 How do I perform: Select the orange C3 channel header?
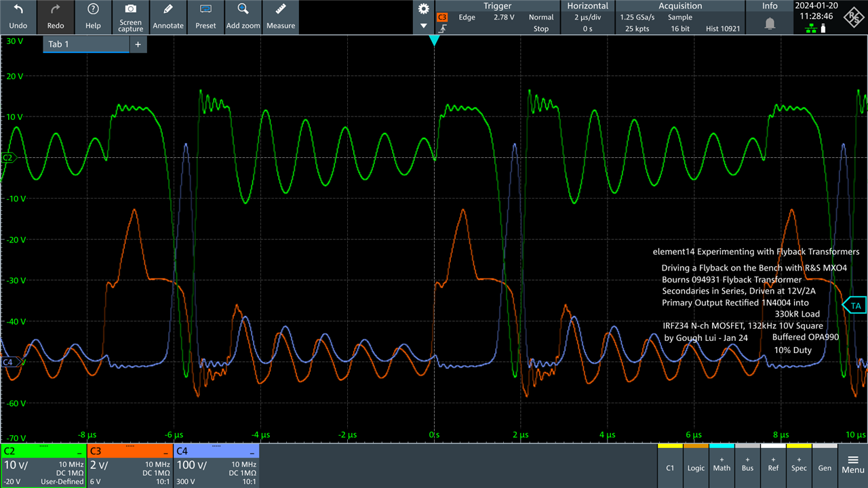pos(130,451)
